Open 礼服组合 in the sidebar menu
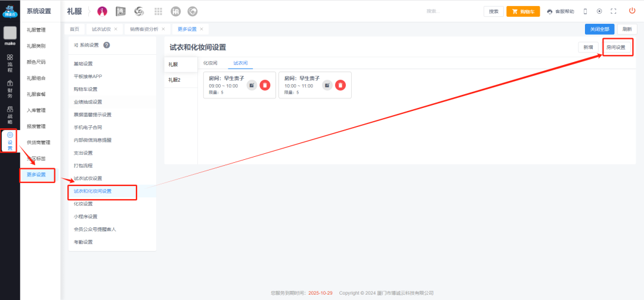 click(36, 78)
